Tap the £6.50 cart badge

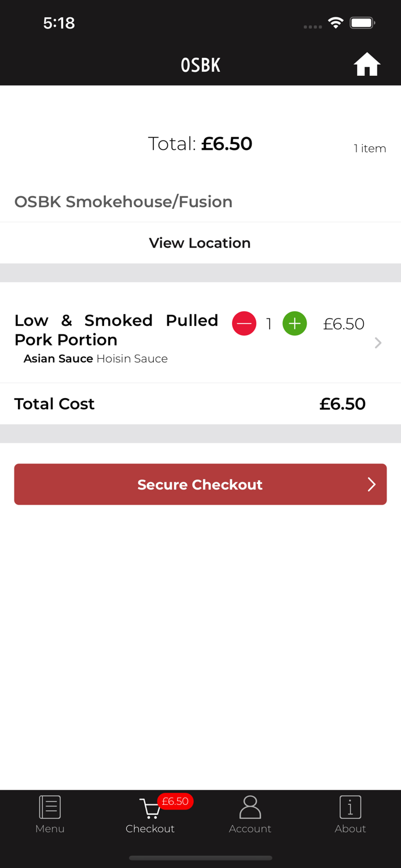[176, 801]
